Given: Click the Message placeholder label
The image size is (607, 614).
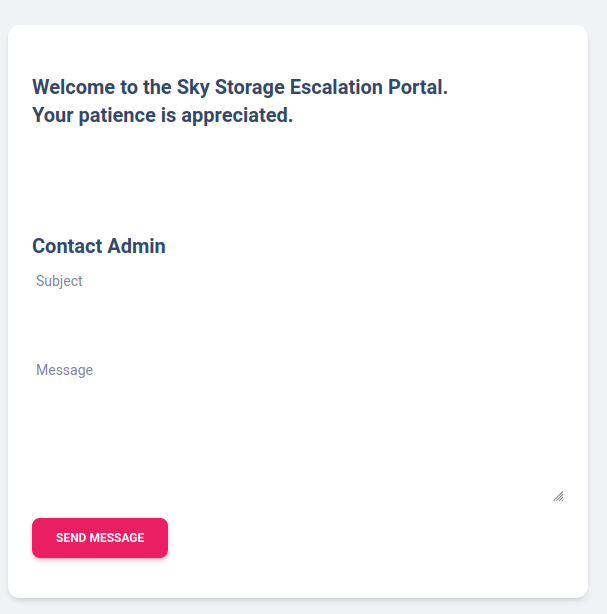Looking at the screenshot, I should 64,370.
